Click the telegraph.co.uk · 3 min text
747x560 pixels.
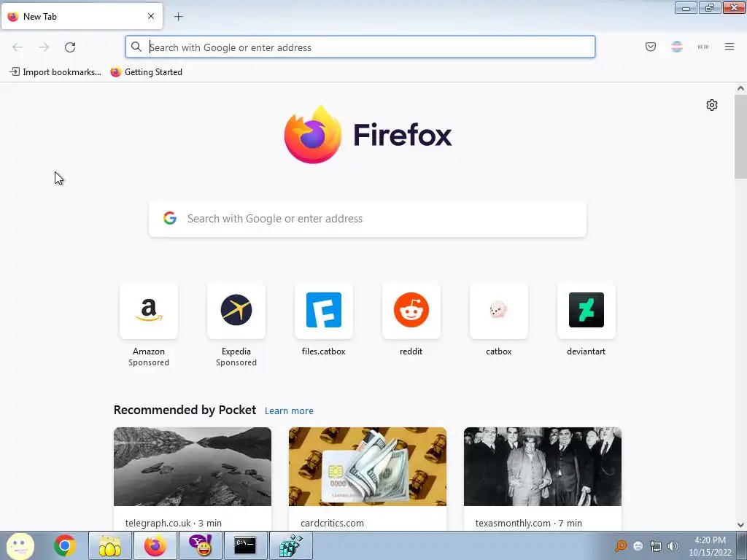pos(174,523)
